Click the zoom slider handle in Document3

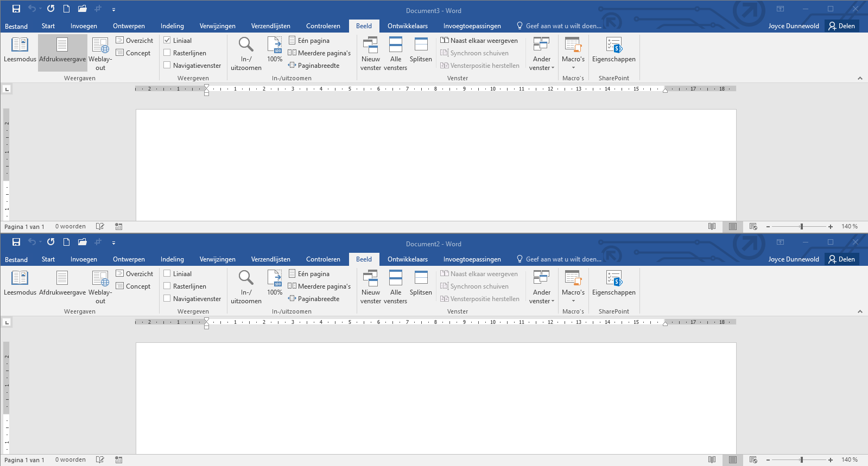[x=801, y=227]
